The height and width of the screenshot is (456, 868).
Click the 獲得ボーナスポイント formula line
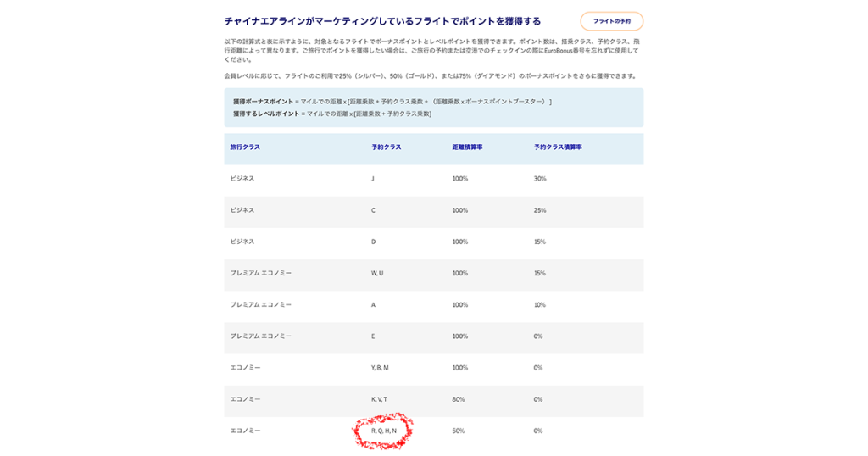tap(392, 102)
